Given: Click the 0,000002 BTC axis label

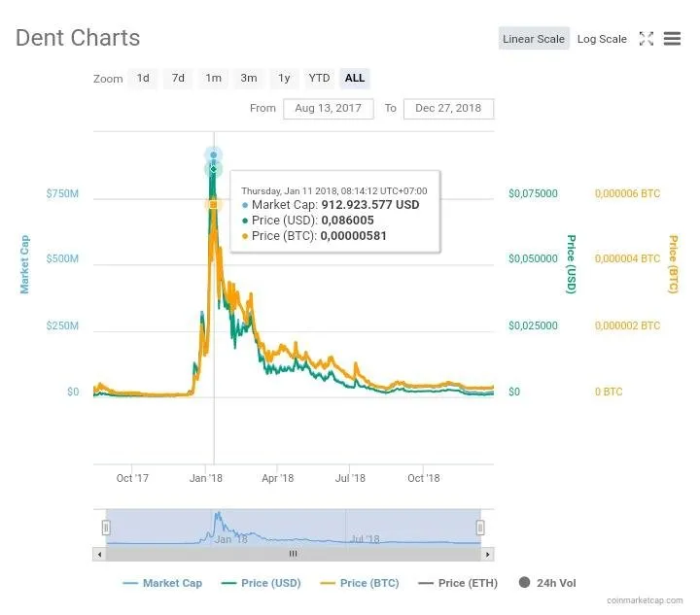Looking at the screenshot, I should coord(627,325).
